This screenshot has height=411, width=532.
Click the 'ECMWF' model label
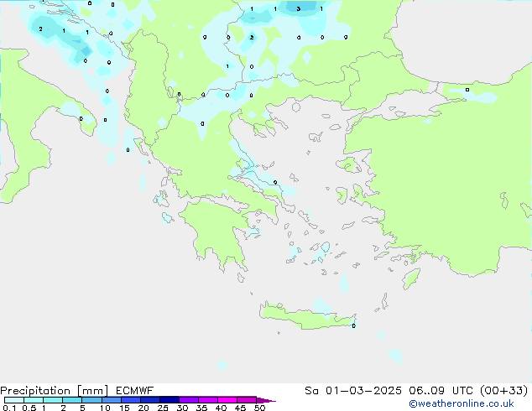(x=135, y=391)
